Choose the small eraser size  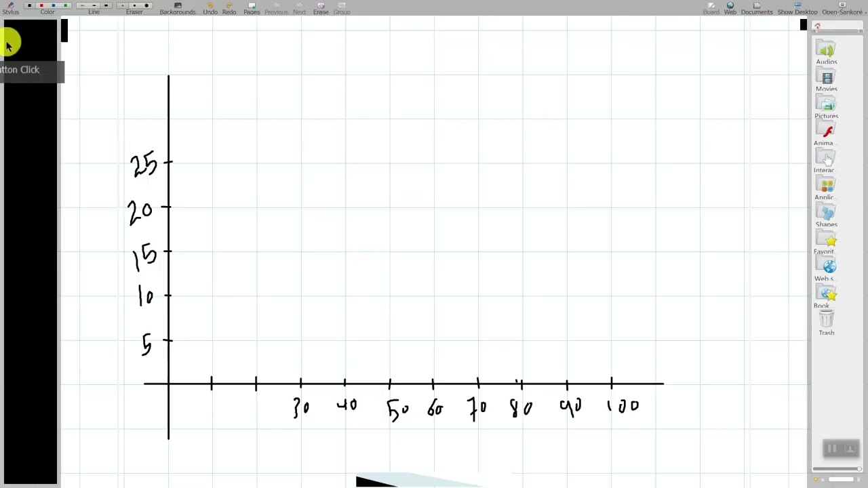pyautogui.click(x=122, y=5)
